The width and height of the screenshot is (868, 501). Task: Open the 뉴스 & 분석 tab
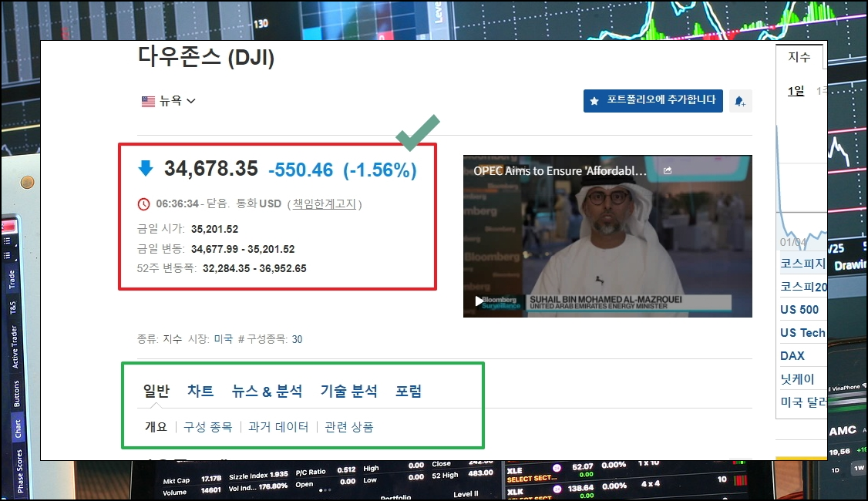tap(267, 391)
